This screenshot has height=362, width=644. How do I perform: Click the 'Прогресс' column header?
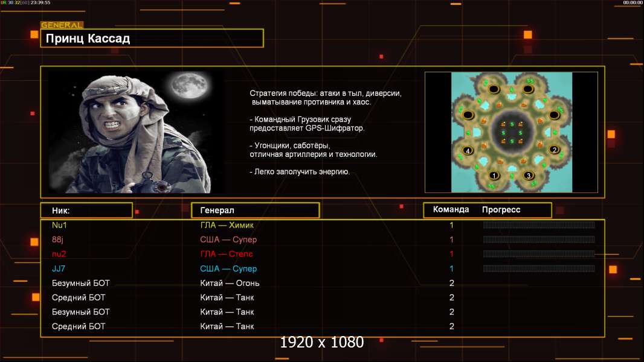[x=501, y=209]
